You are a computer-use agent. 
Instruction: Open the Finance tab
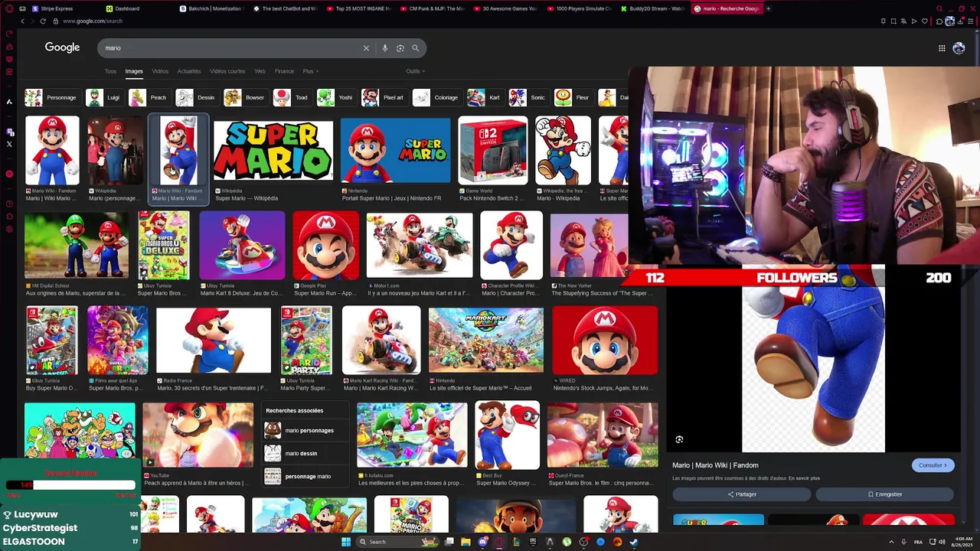coord(284,71)
